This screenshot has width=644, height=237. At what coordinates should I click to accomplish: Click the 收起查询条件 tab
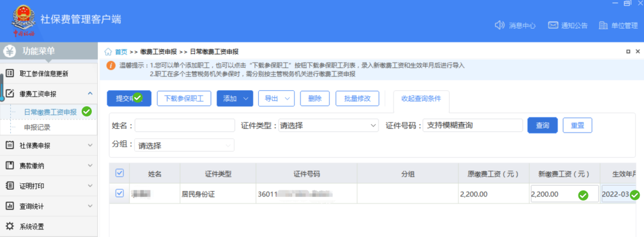[422, 99]
